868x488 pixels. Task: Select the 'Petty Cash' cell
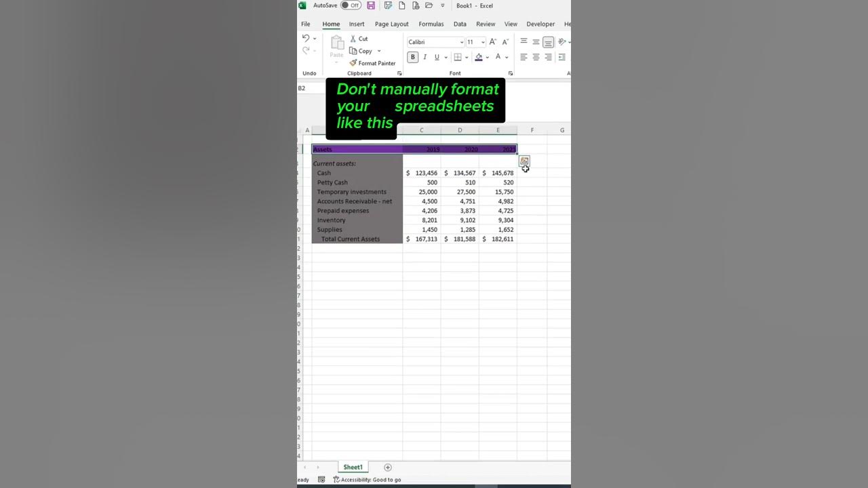357,182
